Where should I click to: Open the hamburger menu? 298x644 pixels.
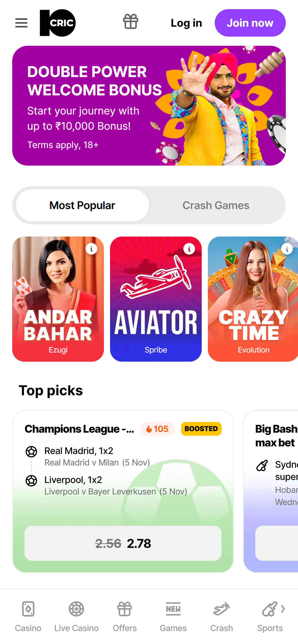(21, 23)
